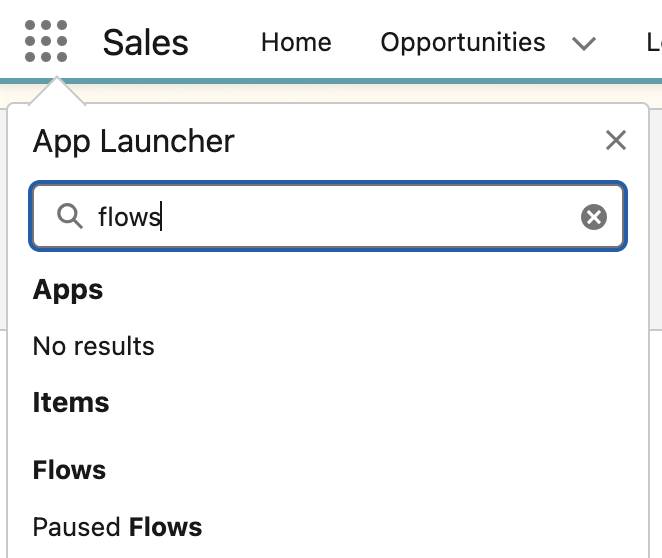Viewport: 662px width, 558px height.
Task: Click the magnifying glass search icon
Action: click(69, 216)
